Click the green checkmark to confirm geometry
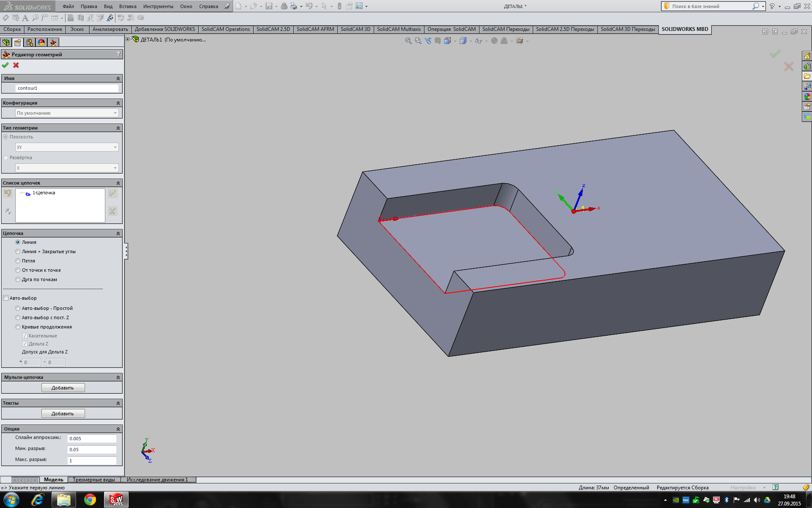This screenshot has height=508, width=812. [x=5, y=65]
